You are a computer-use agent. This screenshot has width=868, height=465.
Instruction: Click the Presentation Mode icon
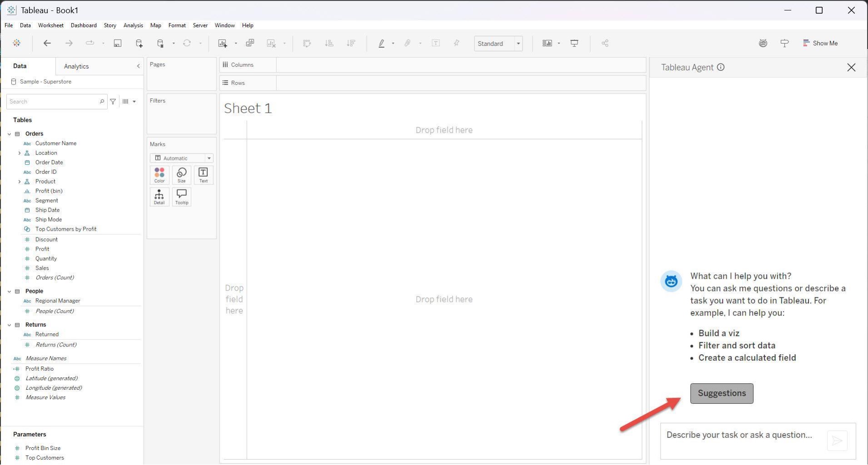(x=574, y=43)
